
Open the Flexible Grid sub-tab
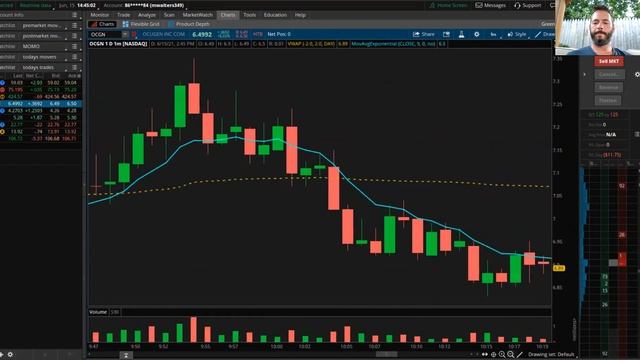click(x=141, y=24)
